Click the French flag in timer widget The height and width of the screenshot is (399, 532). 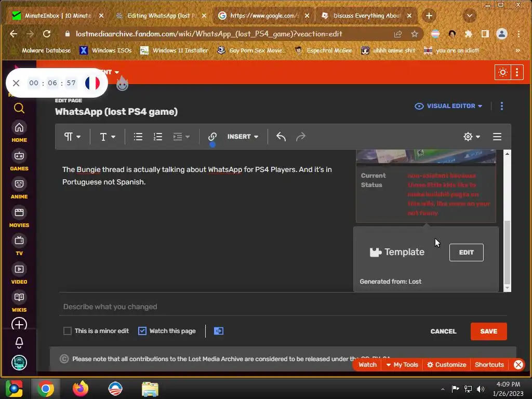click(x=92, y=83)
